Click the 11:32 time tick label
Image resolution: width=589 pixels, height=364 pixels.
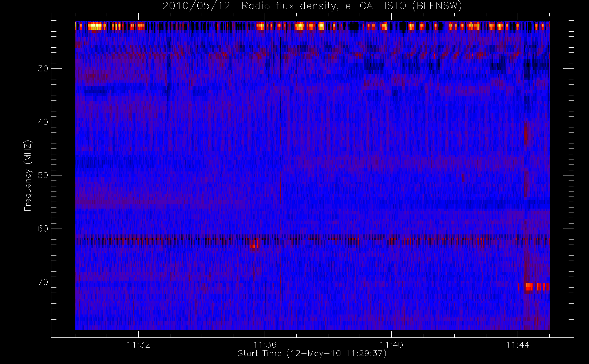(x=138, y=345)
